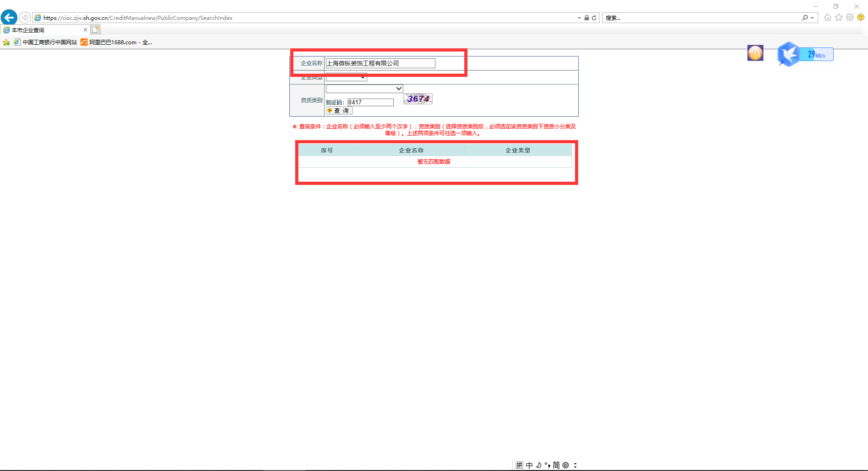
Task: Open the Favorites star icon
Action: pos(839,18)
